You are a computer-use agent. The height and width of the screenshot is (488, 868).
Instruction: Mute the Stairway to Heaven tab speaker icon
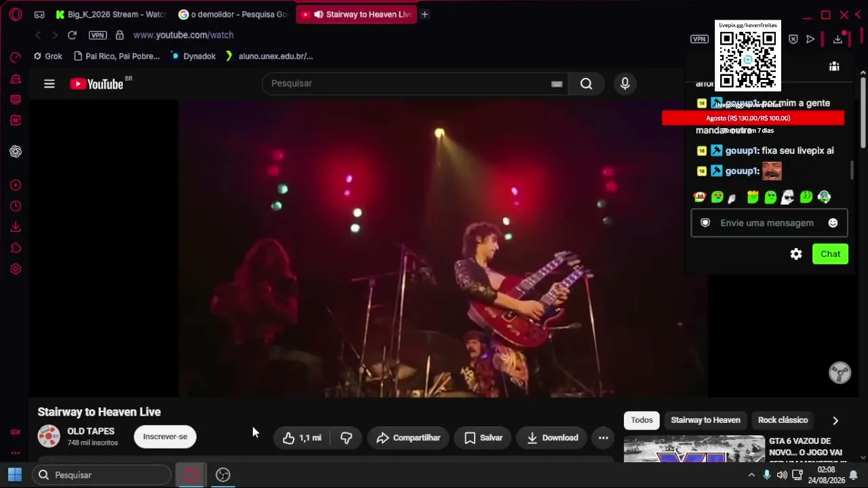click(318, 14)
